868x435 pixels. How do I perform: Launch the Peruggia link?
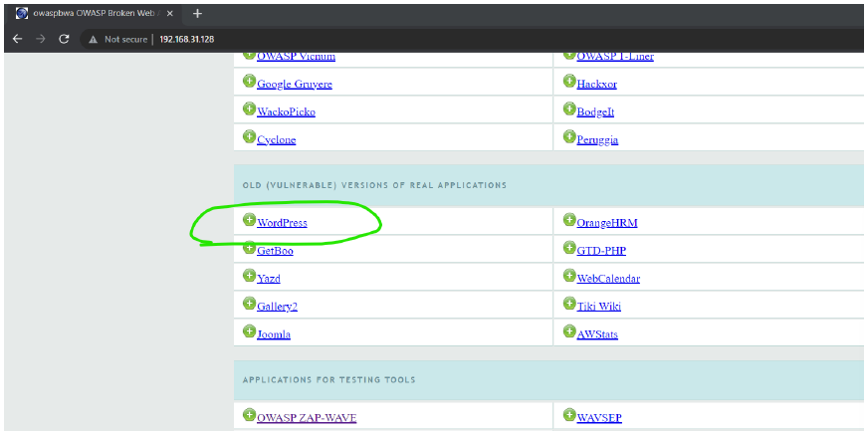(x=597, y=139)
